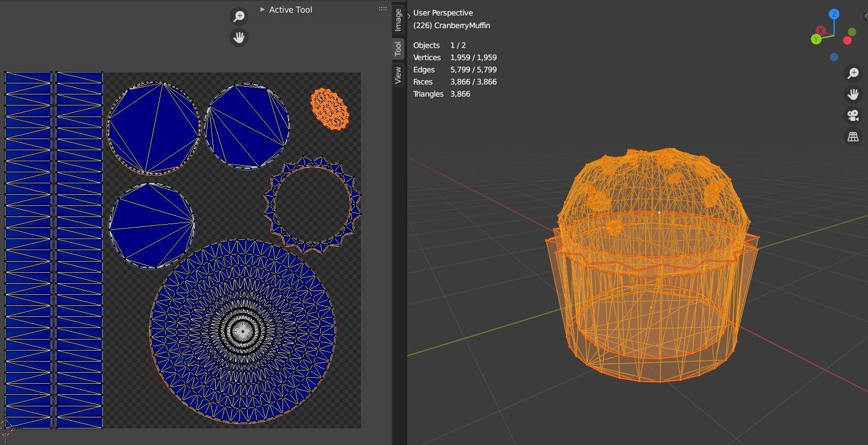Click the User Perspective label
The height and width of the screenshot is (445, 868).
(x=443, y=13)
